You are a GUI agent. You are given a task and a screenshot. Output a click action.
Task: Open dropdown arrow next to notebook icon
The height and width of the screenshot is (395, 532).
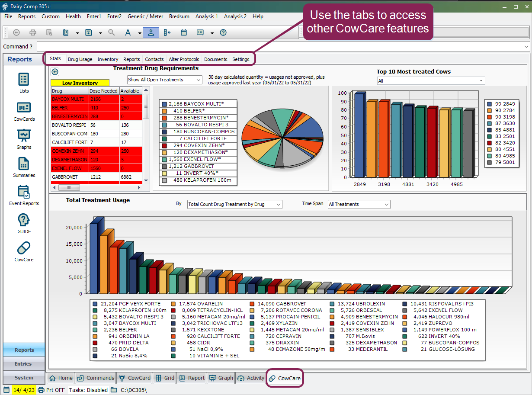[x=77, y=33]
